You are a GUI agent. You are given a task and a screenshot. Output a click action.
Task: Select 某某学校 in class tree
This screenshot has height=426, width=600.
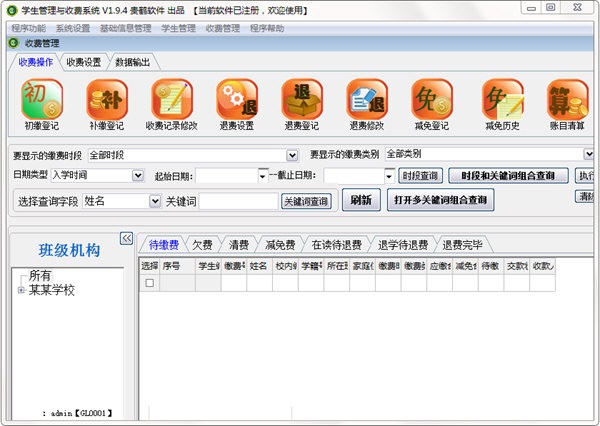pyautogui.click(x=51, y=290)
